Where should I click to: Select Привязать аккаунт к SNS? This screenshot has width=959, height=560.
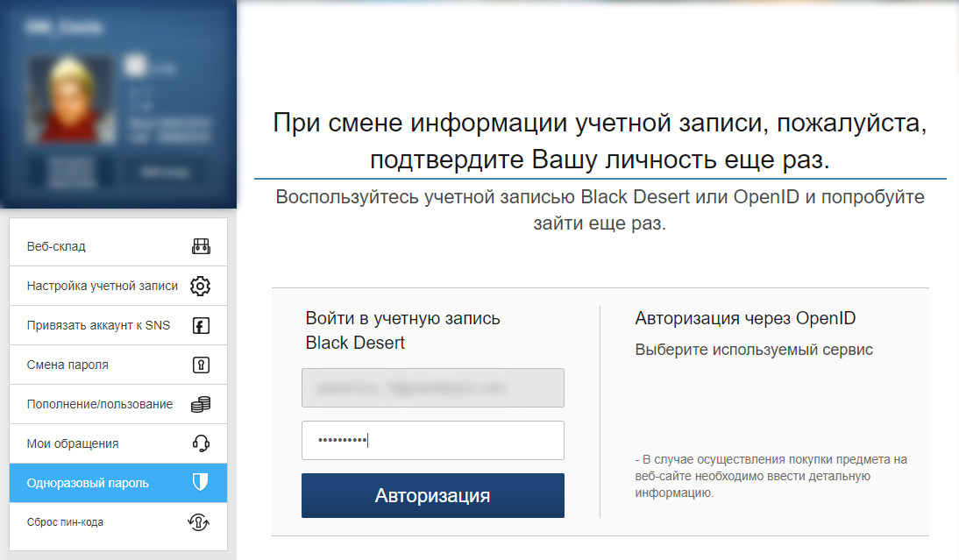click(x=118, y=325)
